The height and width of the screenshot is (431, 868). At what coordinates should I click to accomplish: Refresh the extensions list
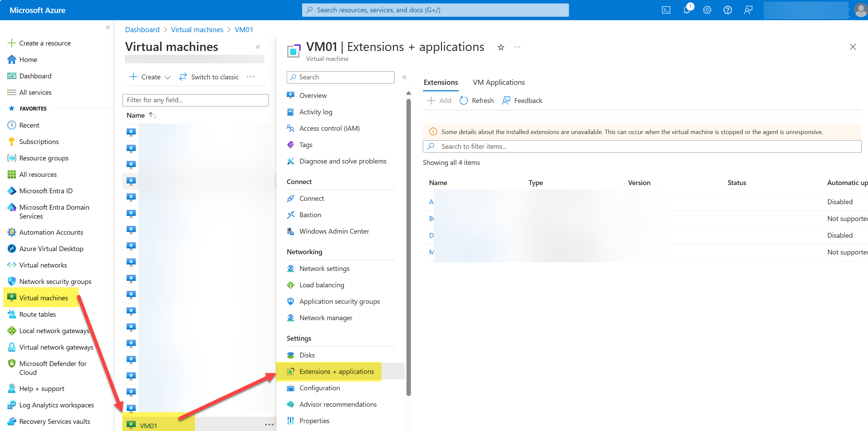pyautogui.click(x=476, y=100)
